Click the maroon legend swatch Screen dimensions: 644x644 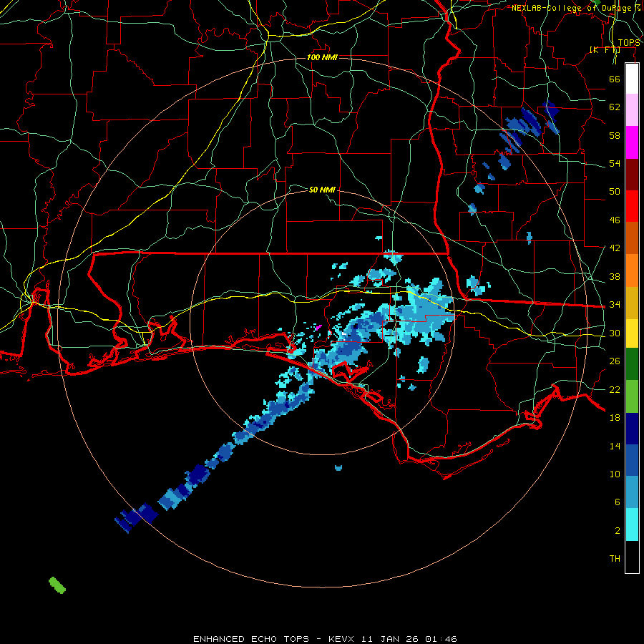point(632,175)
